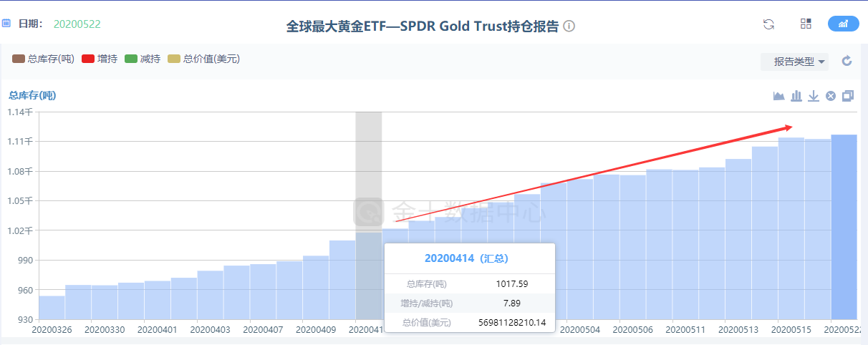Click the info icon after the report title
The image size is (868, 345).
[569, 26]
